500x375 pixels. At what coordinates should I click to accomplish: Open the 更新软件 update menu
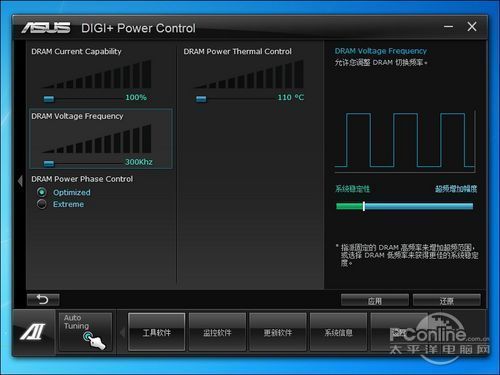[278, 332]
